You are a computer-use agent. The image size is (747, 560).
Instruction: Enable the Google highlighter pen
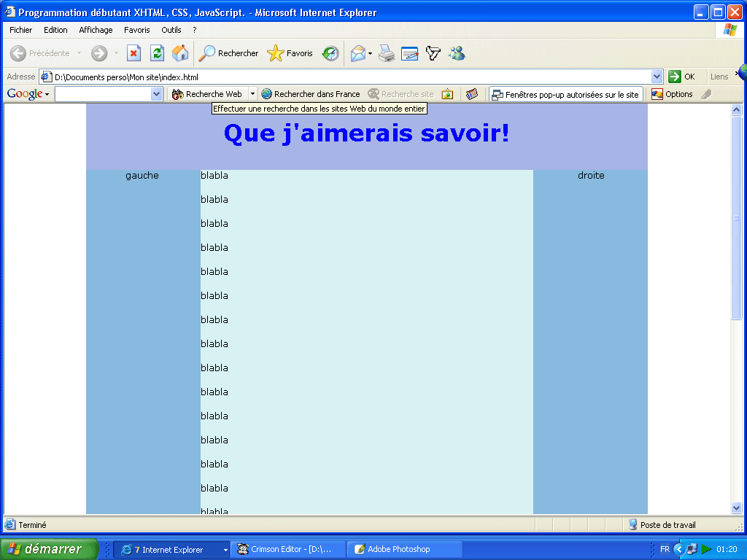705,93
